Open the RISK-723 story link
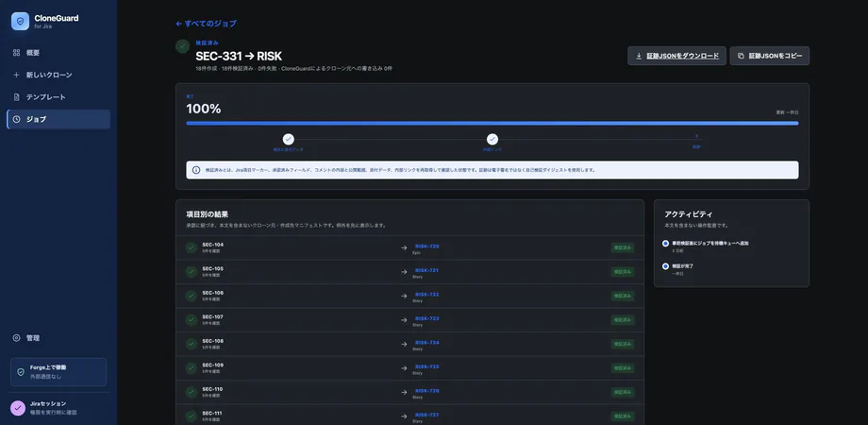The height and width of the screenshot is (425, 868). tap(426, 318)
